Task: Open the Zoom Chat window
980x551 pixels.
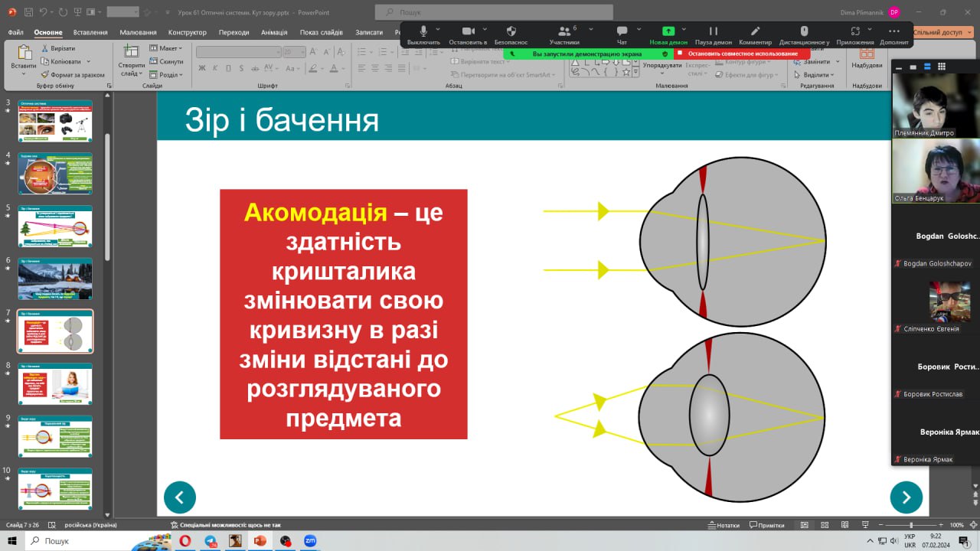Action: tap(622, 31)
